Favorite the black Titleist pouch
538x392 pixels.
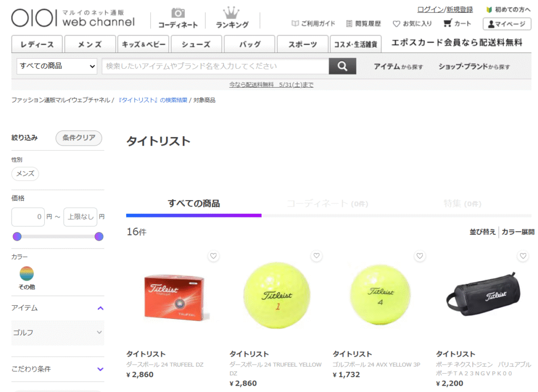click(523, 256)
